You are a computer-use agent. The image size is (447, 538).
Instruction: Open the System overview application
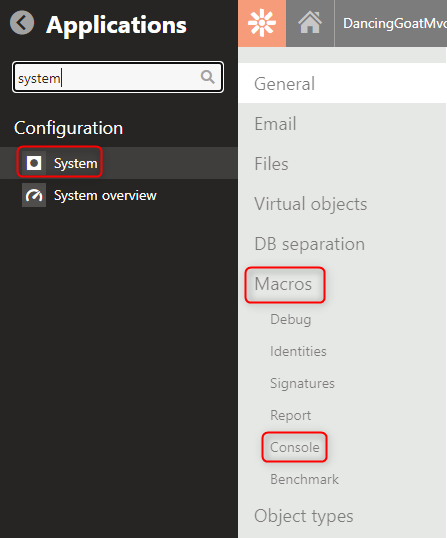coord(105,196)
